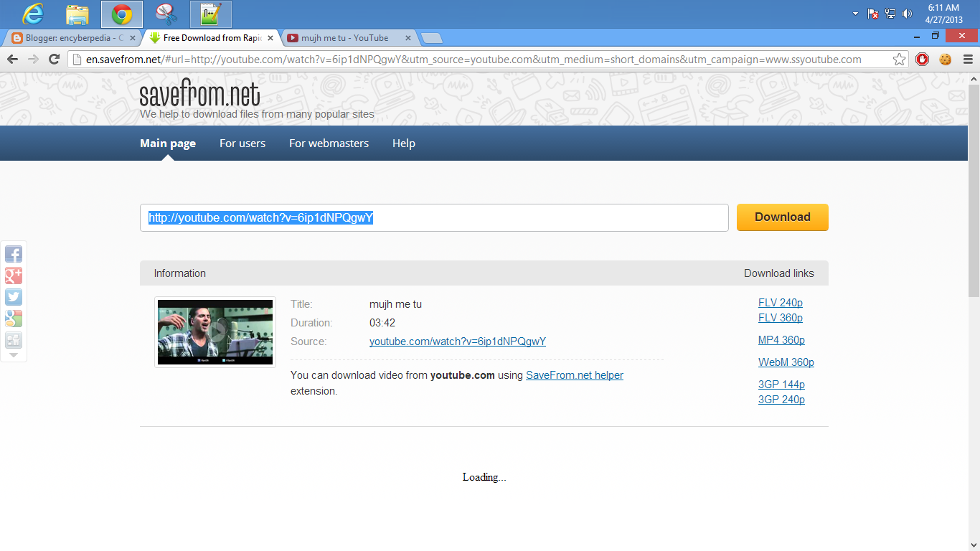Open For webmasters navigation item
Screen dimensions: 980x551
click(x=329, y=143)
